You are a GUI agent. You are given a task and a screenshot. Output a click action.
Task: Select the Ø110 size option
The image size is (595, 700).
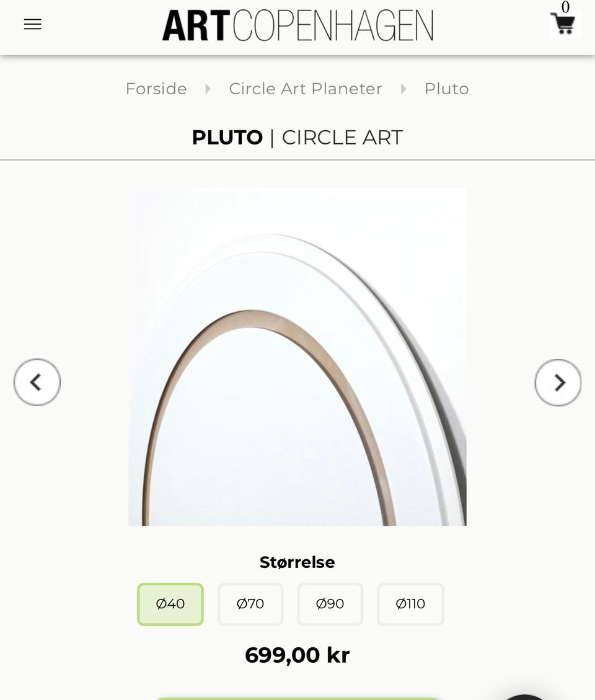410,604
